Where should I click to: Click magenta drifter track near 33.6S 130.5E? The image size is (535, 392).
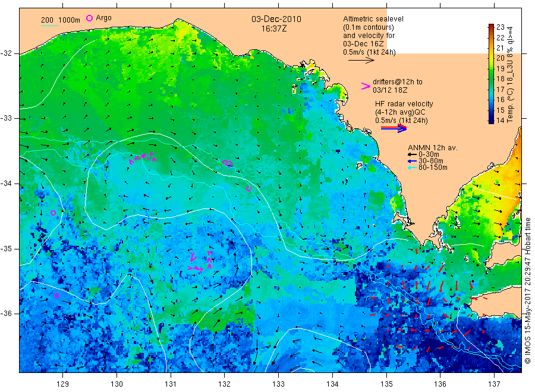[143, 158]
